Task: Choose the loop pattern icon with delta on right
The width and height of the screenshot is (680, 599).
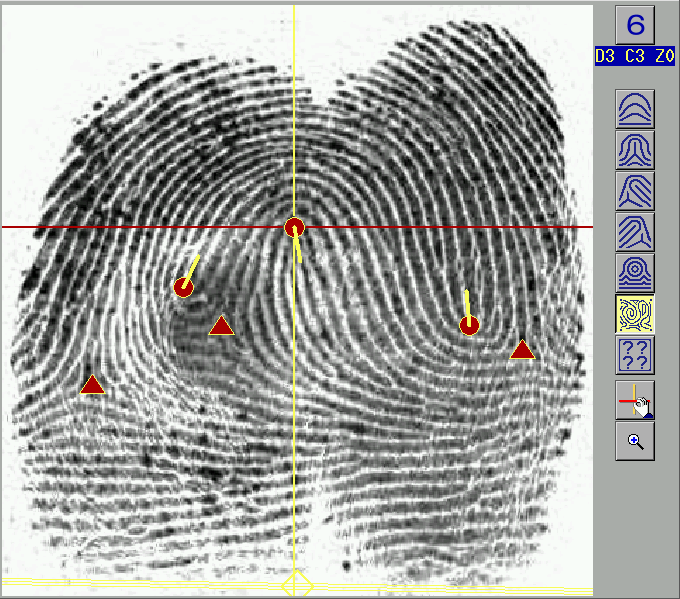Action: pos(635,232)
